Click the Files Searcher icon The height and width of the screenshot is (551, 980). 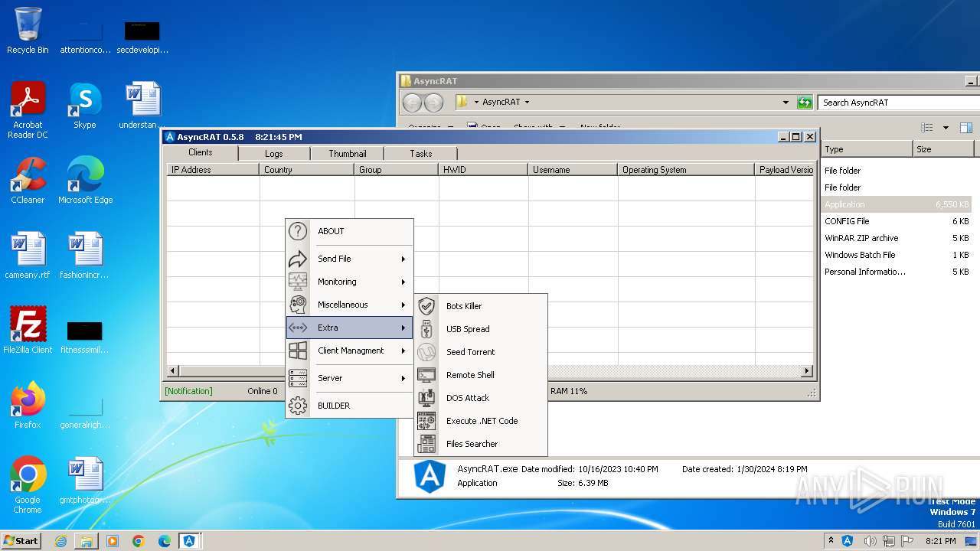coord(426,444)
